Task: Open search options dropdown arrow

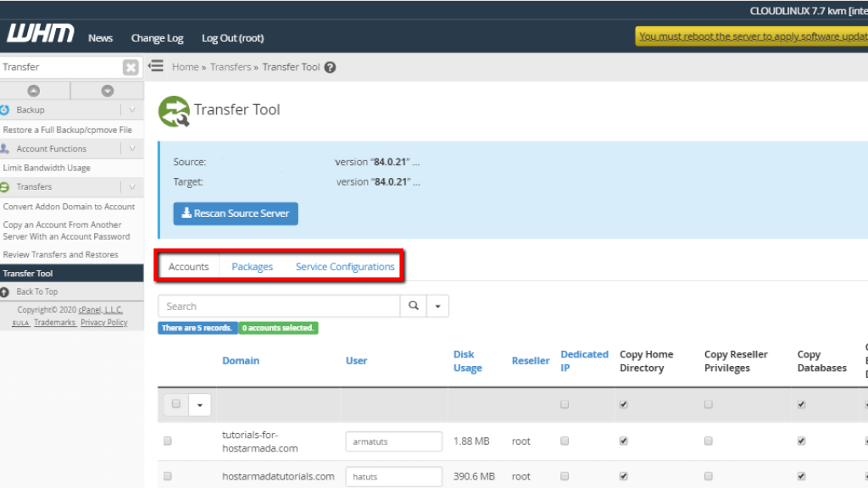Action: tap(437, 305)
